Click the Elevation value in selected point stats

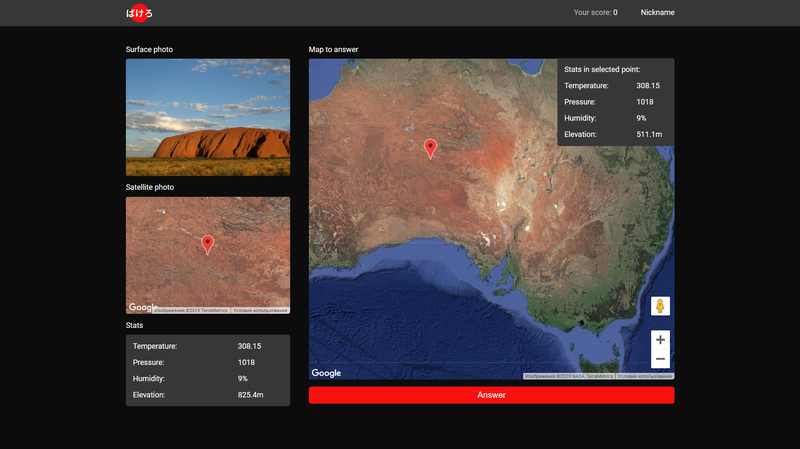(x=648, y=134)
